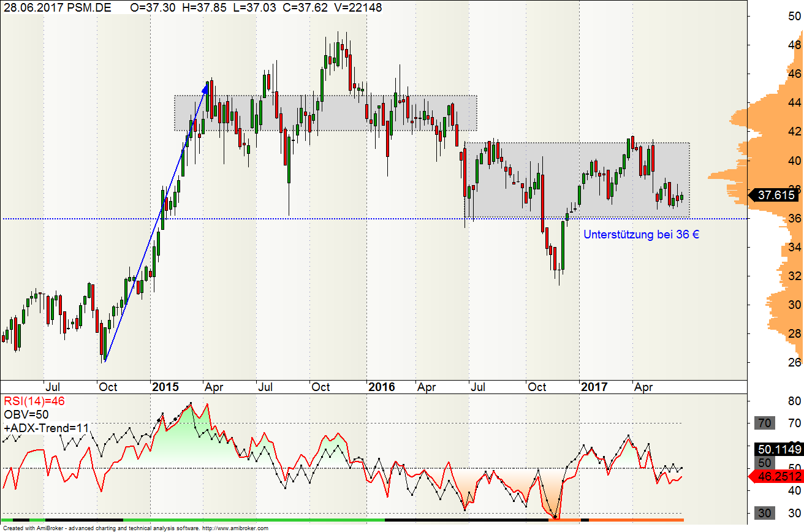Click the 2017 year label on time axis
This screenshot has width=804, height=532.
pos(594,387)
